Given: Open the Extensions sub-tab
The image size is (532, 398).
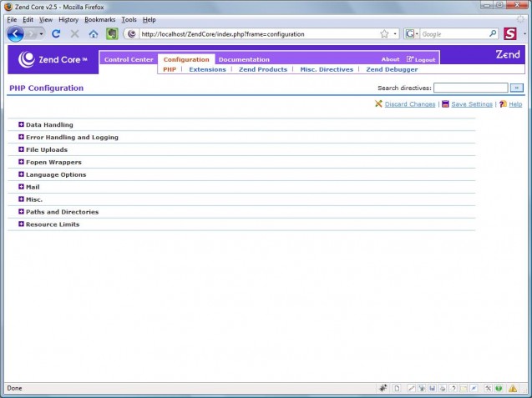Looking at the screenshot, I should (207, 69).
